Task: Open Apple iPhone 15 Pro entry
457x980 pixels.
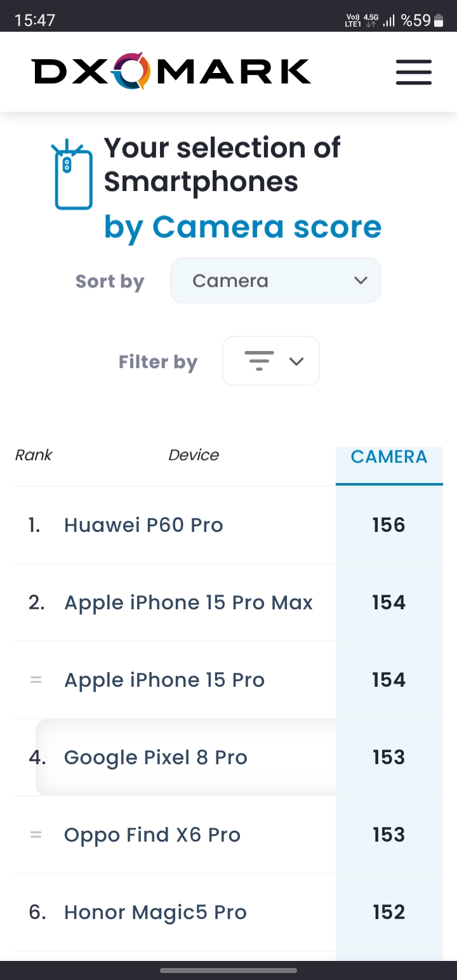Action: (x=164, y=680)
